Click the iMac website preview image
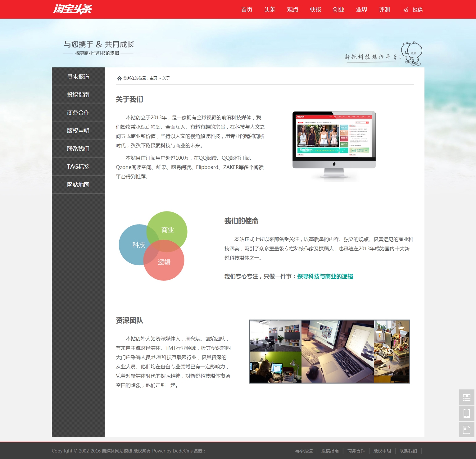The height and width of the screenshot is (459, 476). pos(334,145)
